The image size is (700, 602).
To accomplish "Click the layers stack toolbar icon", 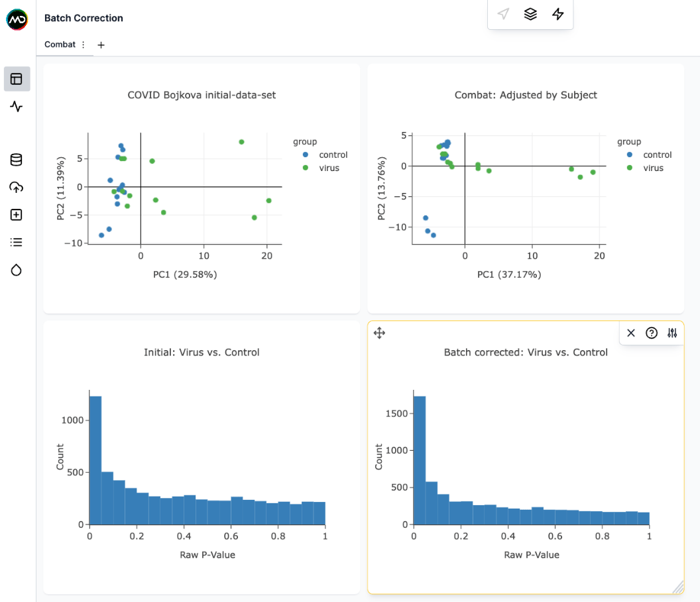I will [530, 14].
